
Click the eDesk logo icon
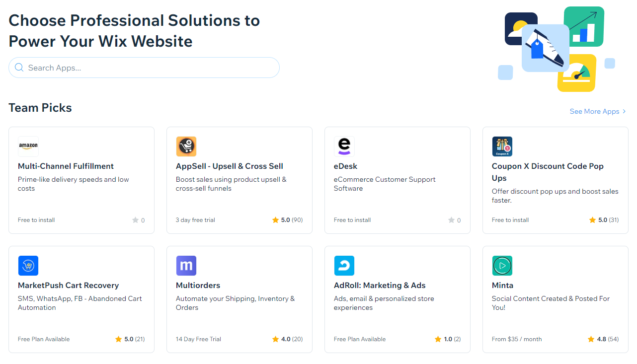(344, 146)
